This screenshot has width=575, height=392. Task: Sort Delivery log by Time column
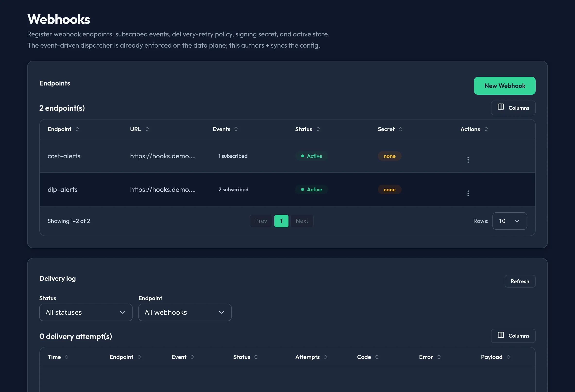tap(58, 357)
